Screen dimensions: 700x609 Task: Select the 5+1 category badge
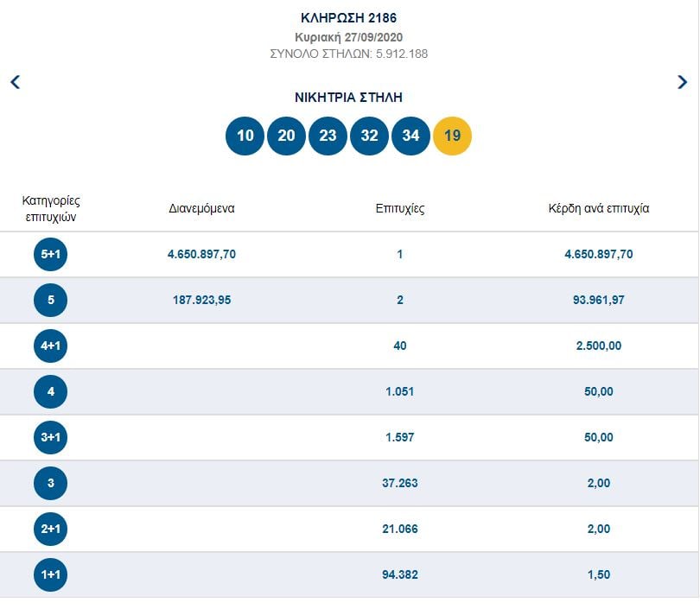(50, 255)
